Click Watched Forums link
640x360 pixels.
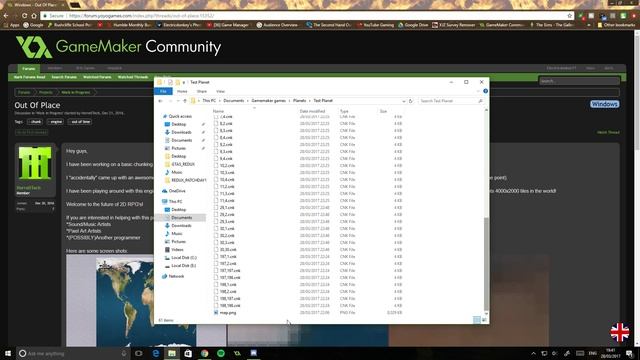(x=97, y=77)
